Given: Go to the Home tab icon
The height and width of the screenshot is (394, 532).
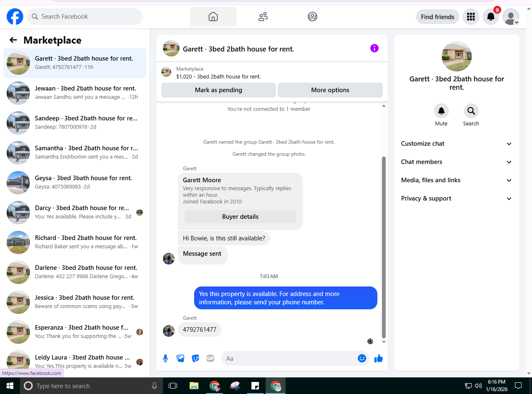Looking at the screenshot, I should [x=213, y=17].
